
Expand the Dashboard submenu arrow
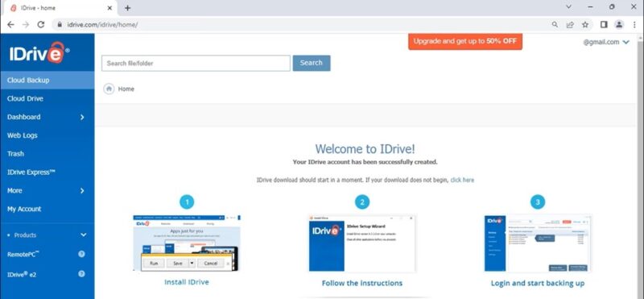coord(82,117)
